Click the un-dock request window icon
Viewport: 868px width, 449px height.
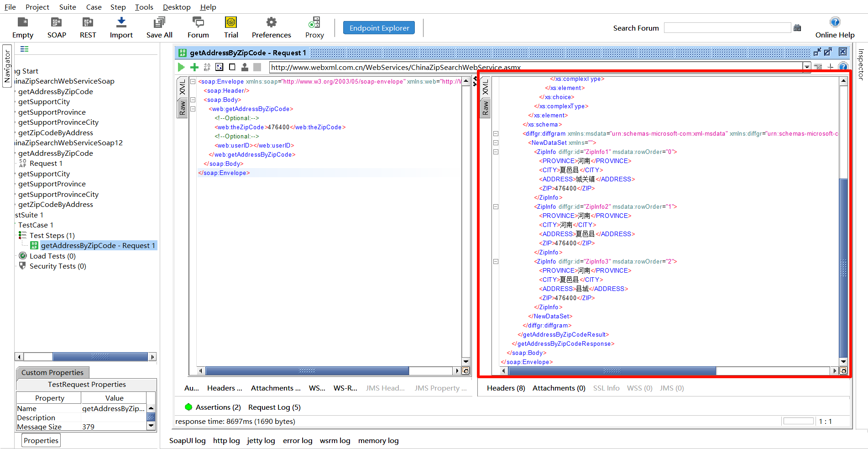pyautogui.click(x=817, y=52)
